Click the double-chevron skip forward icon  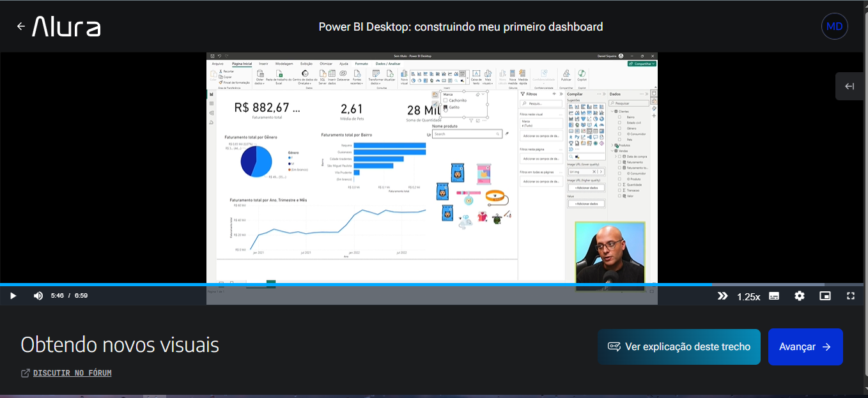(722, 296)
